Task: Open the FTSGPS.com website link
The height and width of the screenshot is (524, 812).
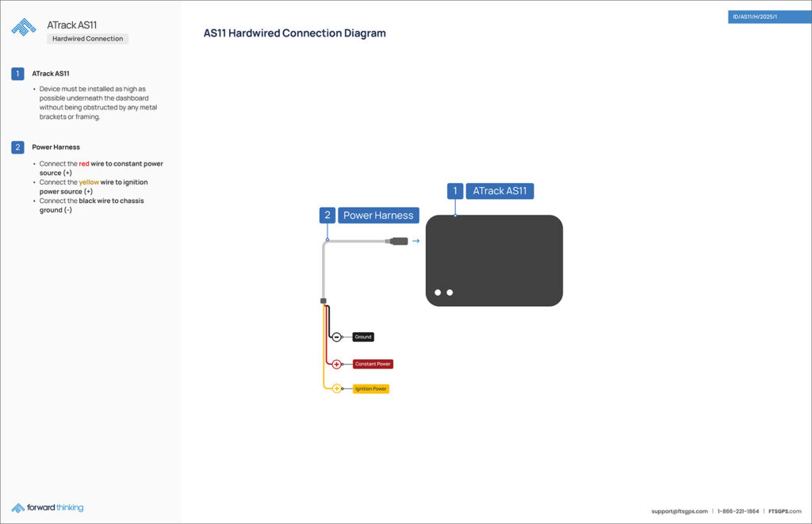Action: [784, 511]
